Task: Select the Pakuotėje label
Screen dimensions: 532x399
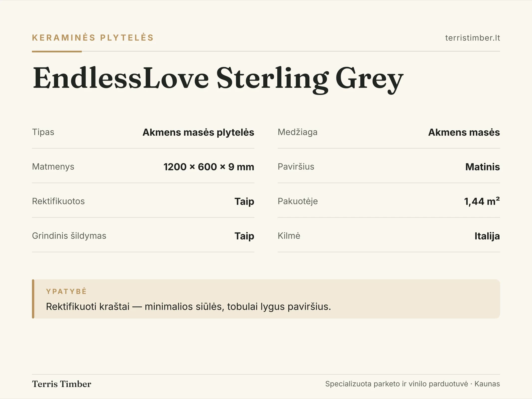Action: (298, 201)
